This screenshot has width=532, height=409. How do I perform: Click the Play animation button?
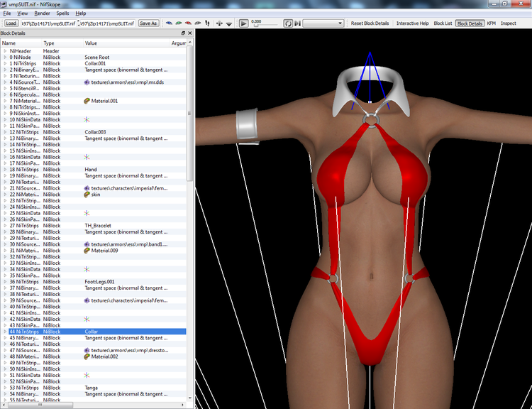[x=243, y=23]
